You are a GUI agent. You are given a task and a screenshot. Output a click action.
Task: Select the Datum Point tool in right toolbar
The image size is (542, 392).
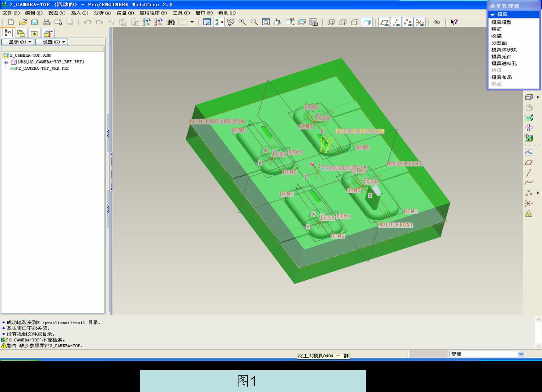pyautogui.click(x=529, y=193)
